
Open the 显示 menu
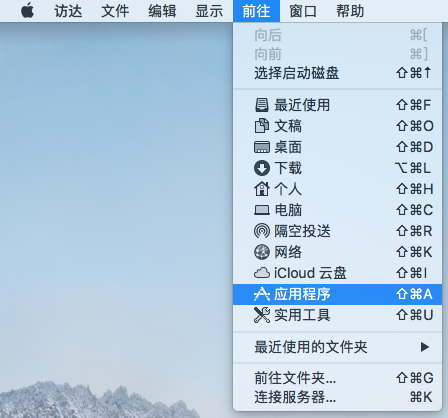209,11
